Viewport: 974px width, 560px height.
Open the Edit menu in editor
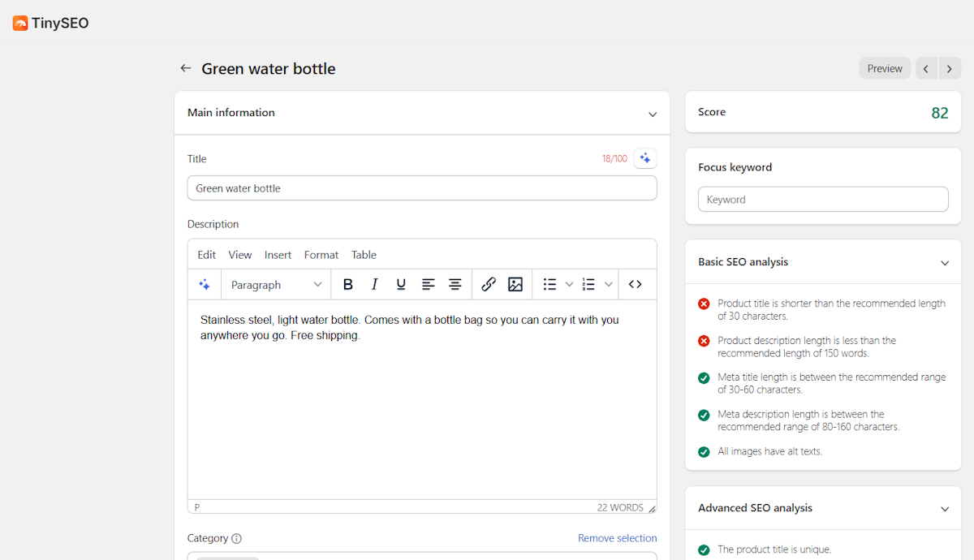pos(207,255)
